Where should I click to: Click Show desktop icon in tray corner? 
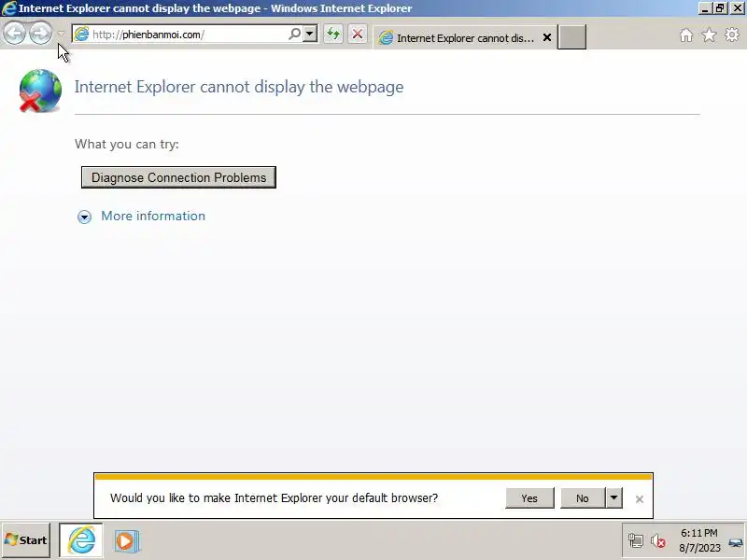(736, 541)
